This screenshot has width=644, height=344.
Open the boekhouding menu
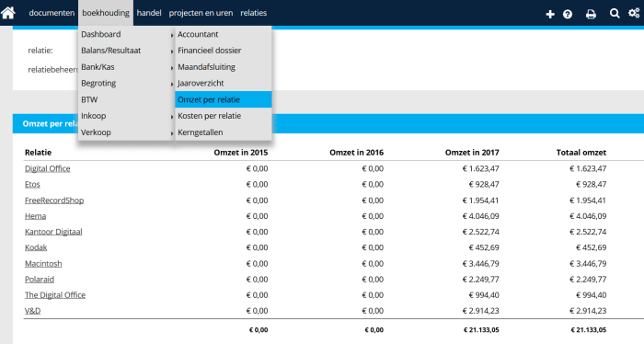pyautogui.click(x=106, y=13)
